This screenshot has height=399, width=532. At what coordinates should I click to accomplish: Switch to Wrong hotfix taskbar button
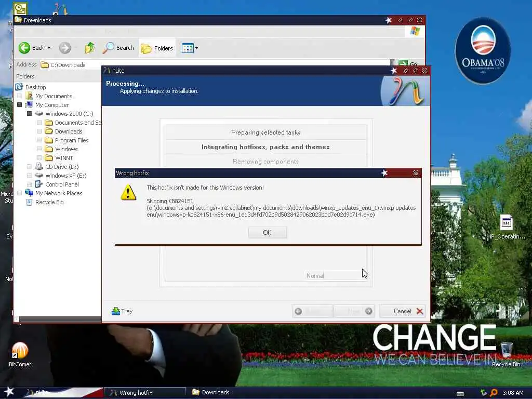144,393
